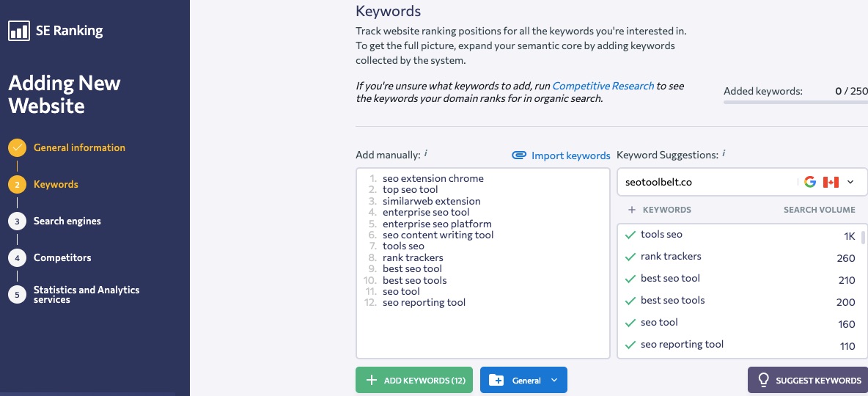The height and width of the screenshot is (396, 868).
Task: Click the General information checkmark step icon
Action: click(x=17, y=148)
